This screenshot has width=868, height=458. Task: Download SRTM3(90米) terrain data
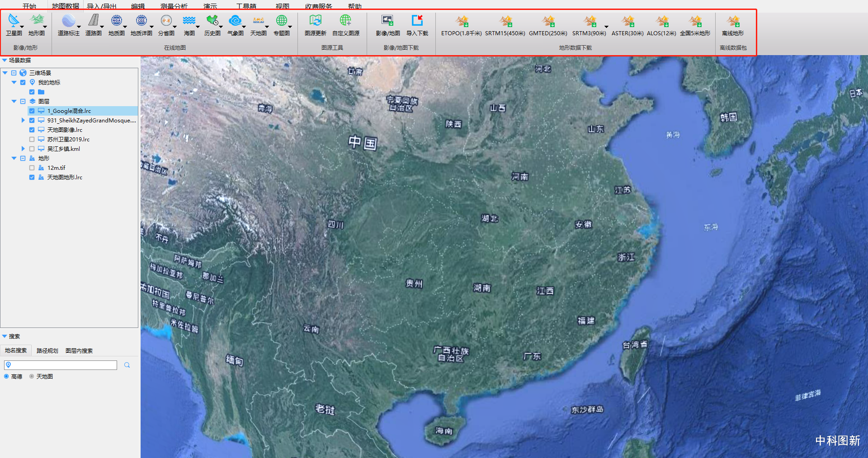tap(590, 21)
